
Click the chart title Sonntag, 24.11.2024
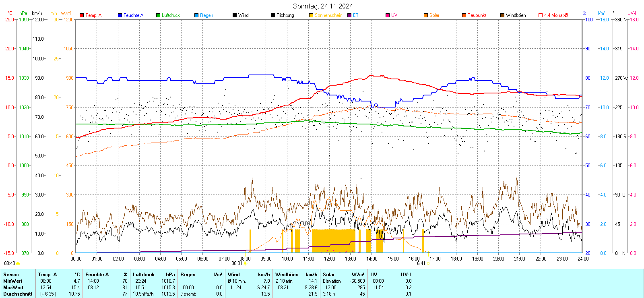pos(323,6)
